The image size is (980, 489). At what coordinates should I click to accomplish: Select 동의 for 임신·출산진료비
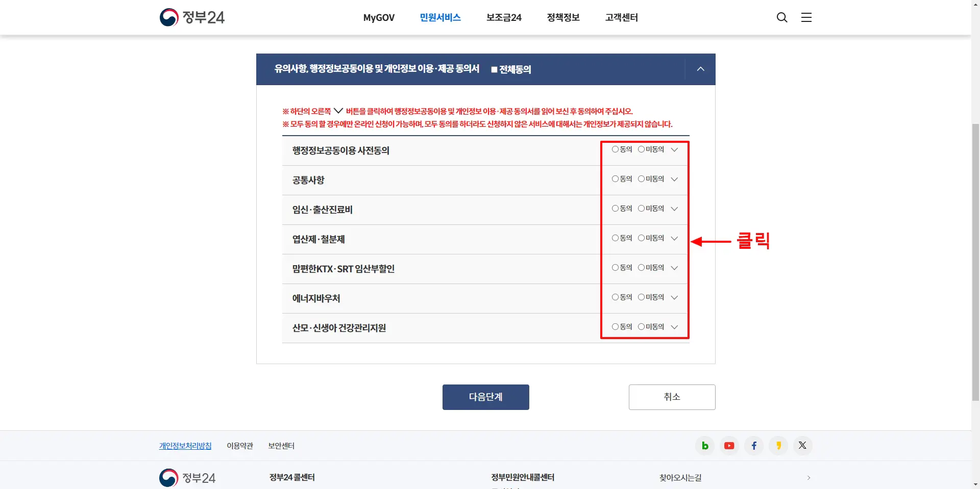pos(615,209)
